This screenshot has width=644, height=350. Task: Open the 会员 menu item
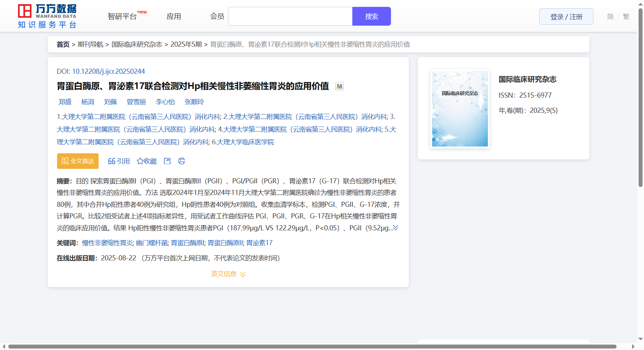pyautogui.click(x=217, y=17)
